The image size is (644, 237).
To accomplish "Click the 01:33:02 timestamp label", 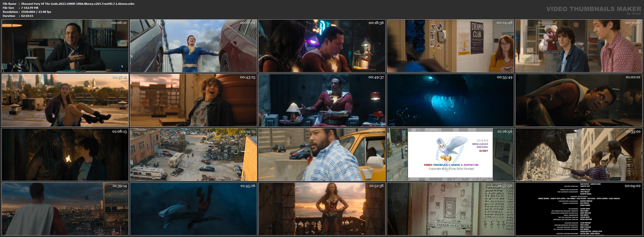I will [x=633, y=132].
